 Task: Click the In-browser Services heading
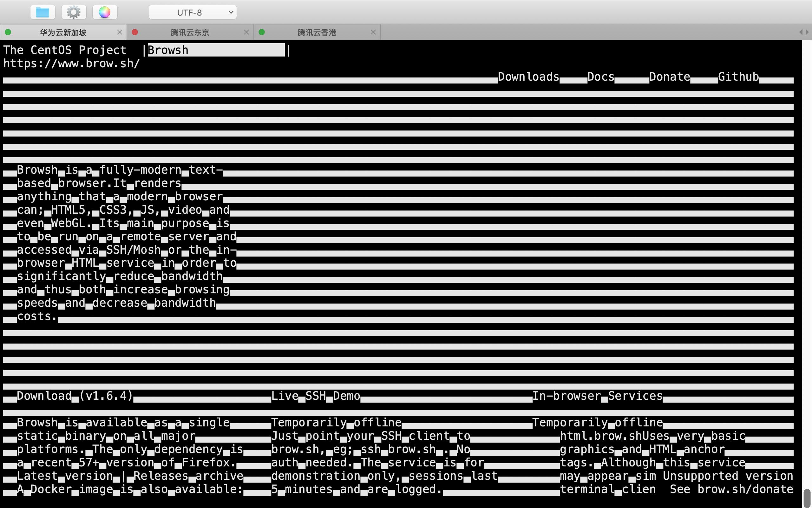click(598, 396)
